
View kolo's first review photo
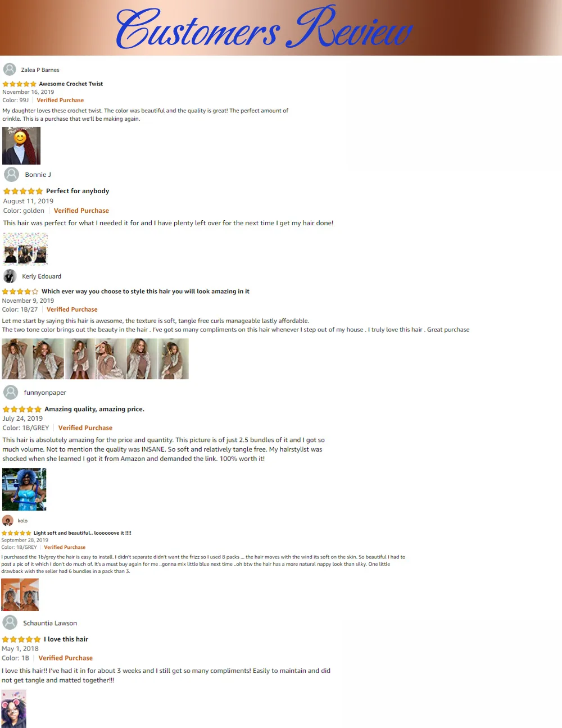coord(11,595)
